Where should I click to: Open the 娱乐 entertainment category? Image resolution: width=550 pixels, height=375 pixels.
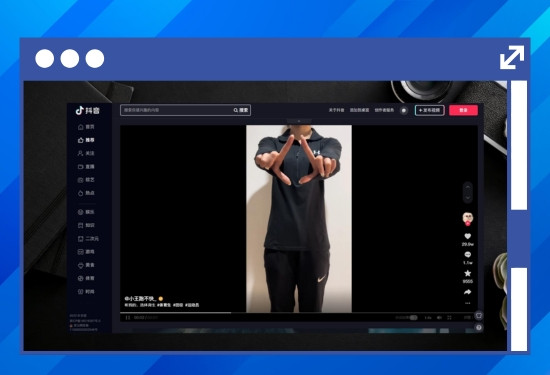click(x=86, y=212)
